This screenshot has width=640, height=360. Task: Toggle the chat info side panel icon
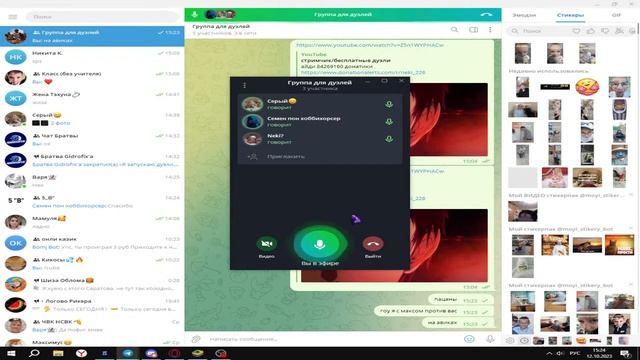click(473, 29)
